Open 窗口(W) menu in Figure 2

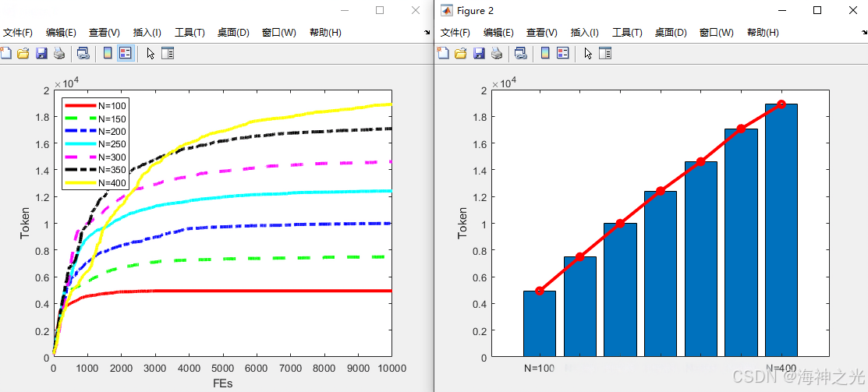click(x=717, y=33)
